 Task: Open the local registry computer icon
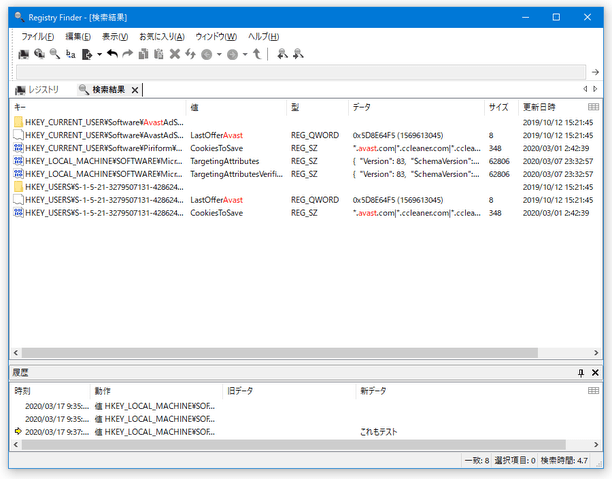[x=23, y=54]
